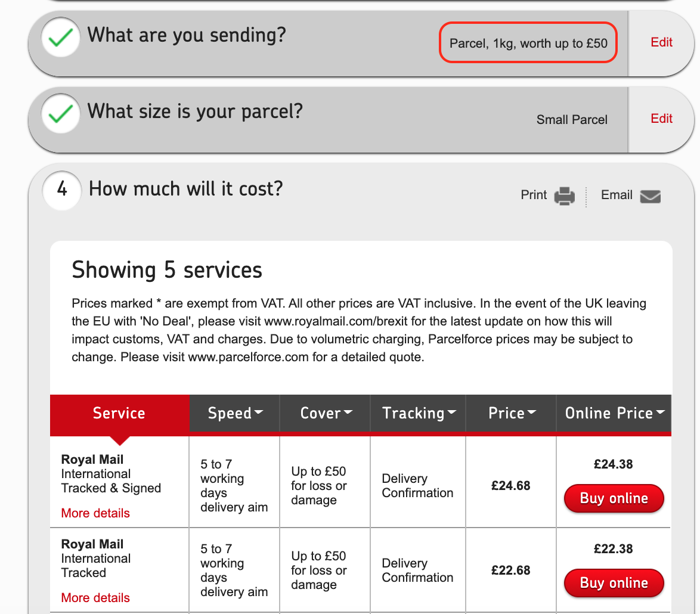
Task: Click the green checkmark for What size is your parcel
Action: 61,113
